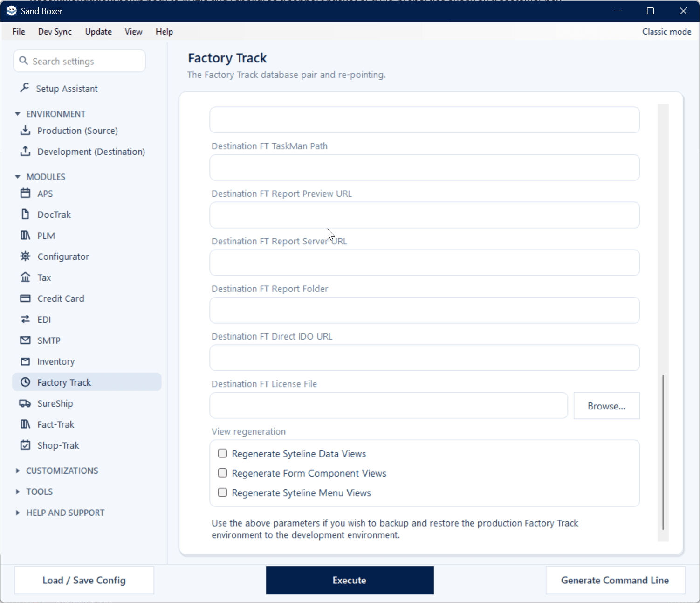This screenshot has height=603, width=700.
Task: Open APS calendar icon
Action: 26,193
